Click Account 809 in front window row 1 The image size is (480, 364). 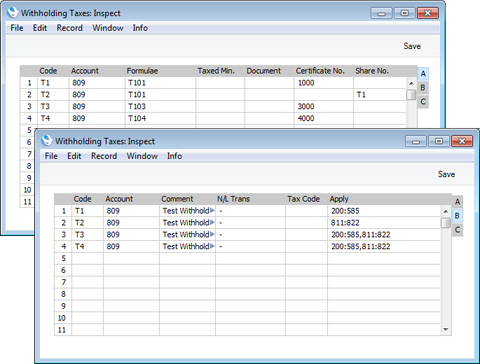click(x=131, y=211)
